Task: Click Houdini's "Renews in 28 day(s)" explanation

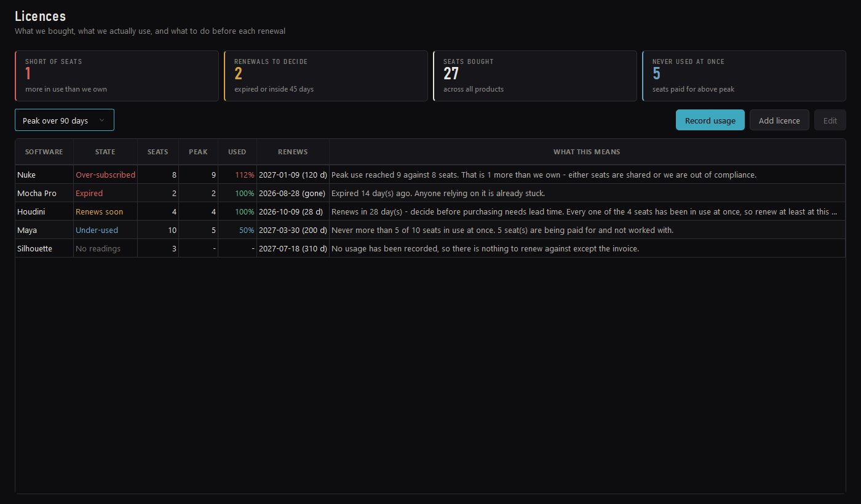Action: pyautogui.click(x=587, y=211)
